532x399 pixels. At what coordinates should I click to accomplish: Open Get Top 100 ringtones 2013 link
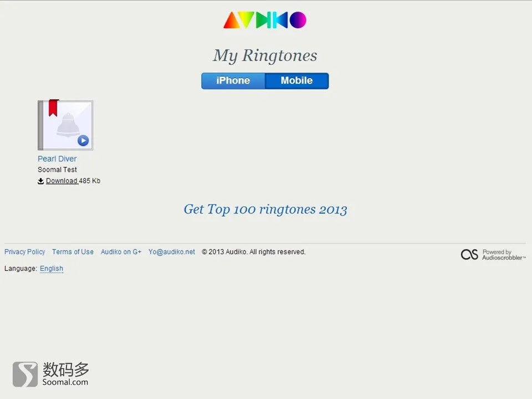tap(265, 209)
